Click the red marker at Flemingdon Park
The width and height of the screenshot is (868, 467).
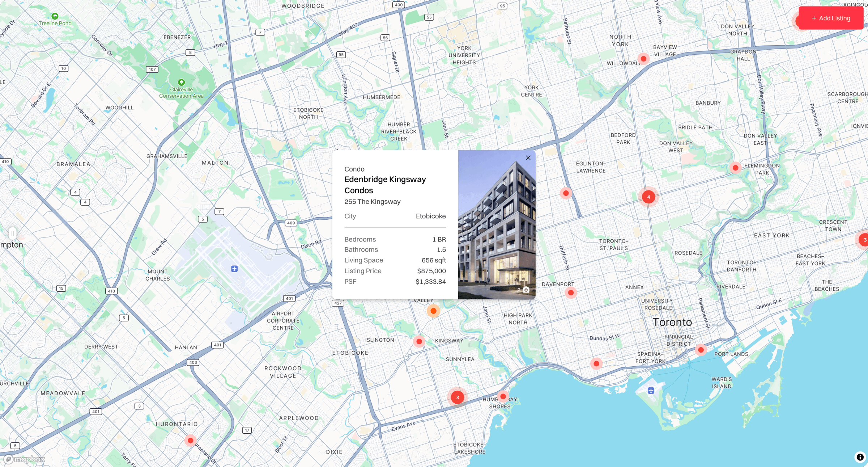[735, 168]
